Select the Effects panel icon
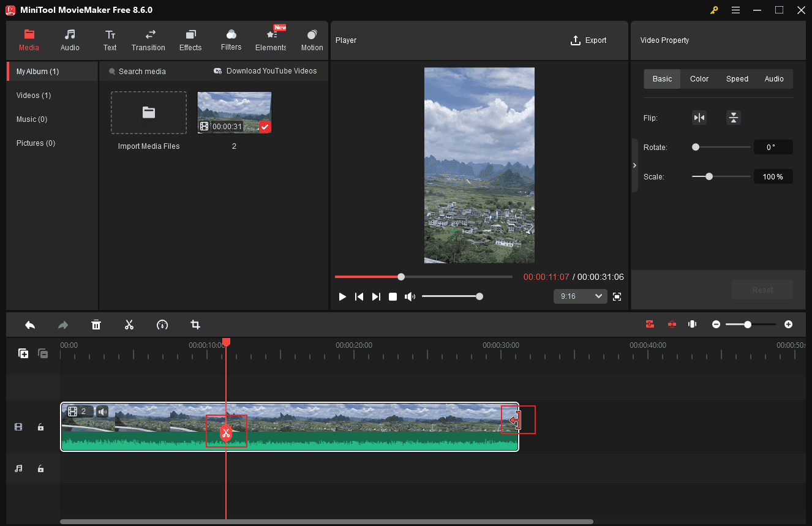The image size is (812, 526). (x=190, y=39)
